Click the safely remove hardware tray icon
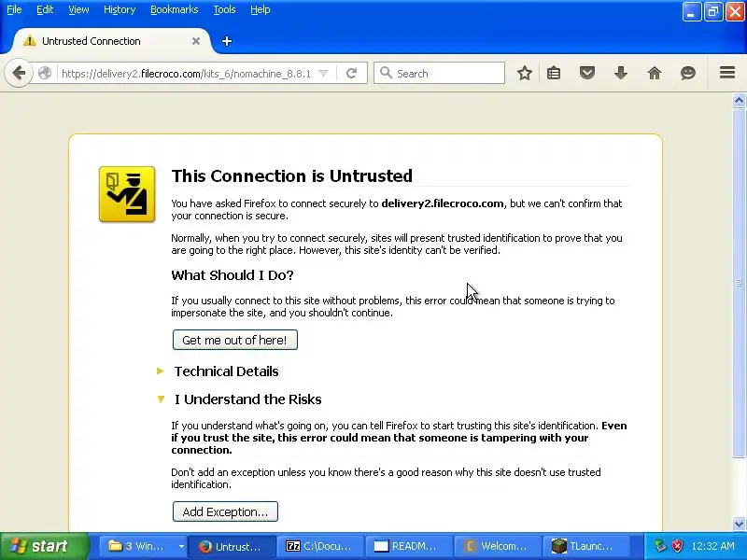This screenshot has height=560, width=747. click(x=660, y=546)
